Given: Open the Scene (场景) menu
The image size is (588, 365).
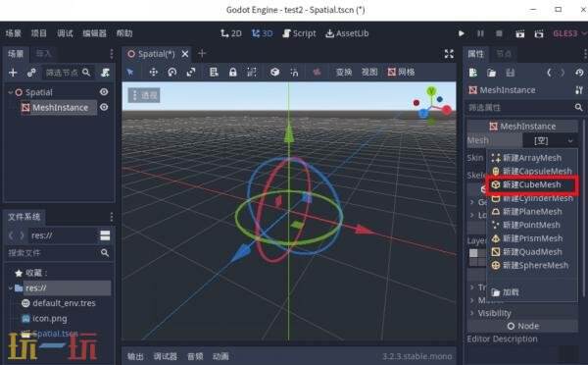Looking at the screenshot, I should (13, 33).
